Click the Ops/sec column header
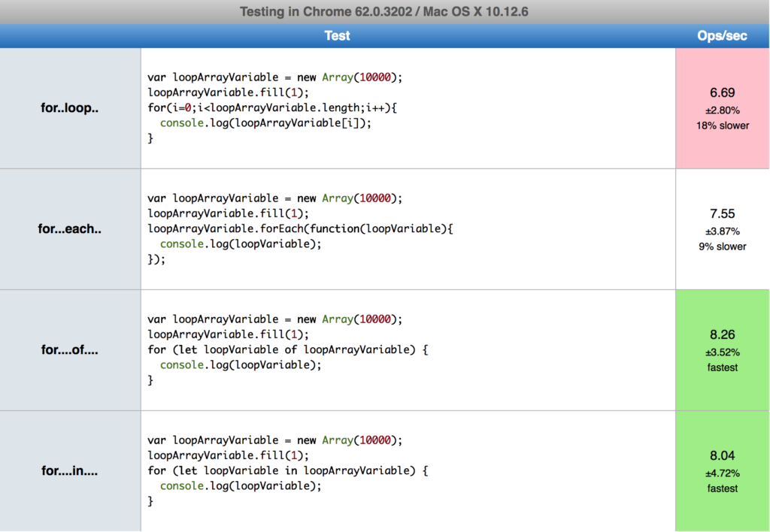 (x=722, y=35)
